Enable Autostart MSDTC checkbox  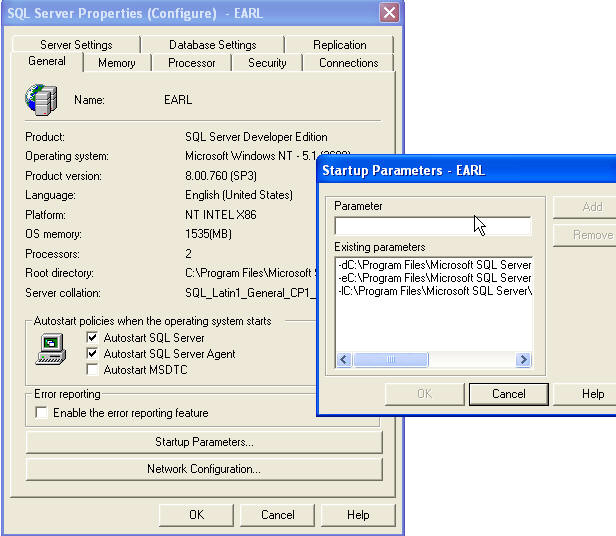pos(92,370)
